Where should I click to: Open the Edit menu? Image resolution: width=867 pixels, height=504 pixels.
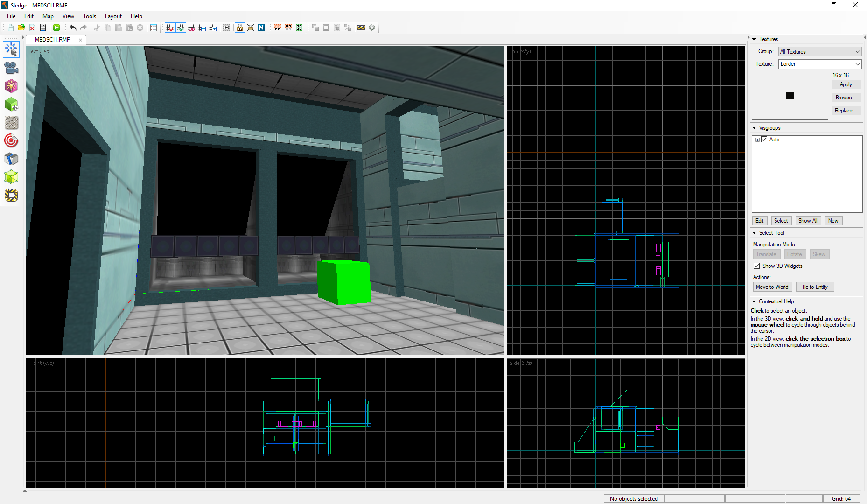point(29,16)
